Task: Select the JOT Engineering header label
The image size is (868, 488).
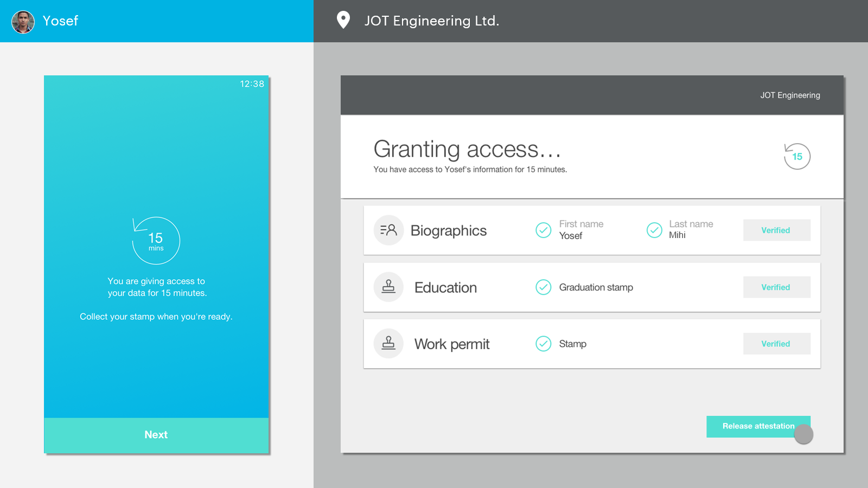Action: (x=790, y=95)
